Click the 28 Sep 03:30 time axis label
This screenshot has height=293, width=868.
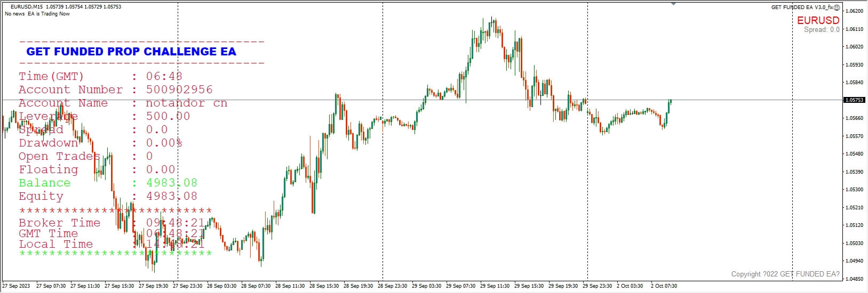click(x=221, y=286)
